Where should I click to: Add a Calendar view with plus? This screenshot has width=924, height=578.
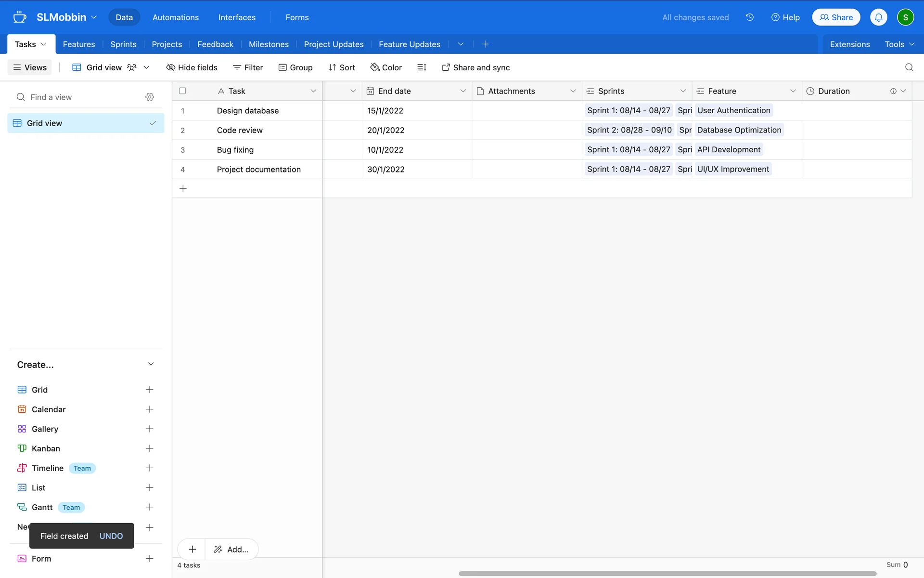pos(150,409)
